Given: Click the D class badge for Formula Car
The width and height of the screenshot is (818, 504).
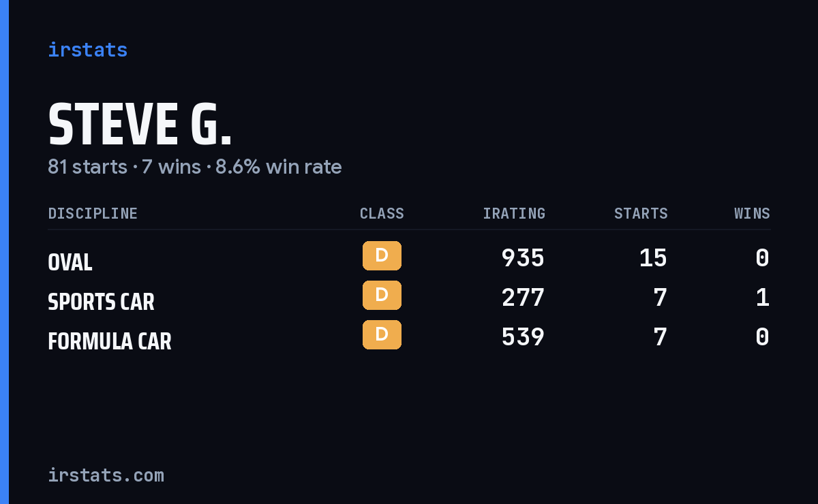Looking at the screenshot, I should [x=382, y=335].
